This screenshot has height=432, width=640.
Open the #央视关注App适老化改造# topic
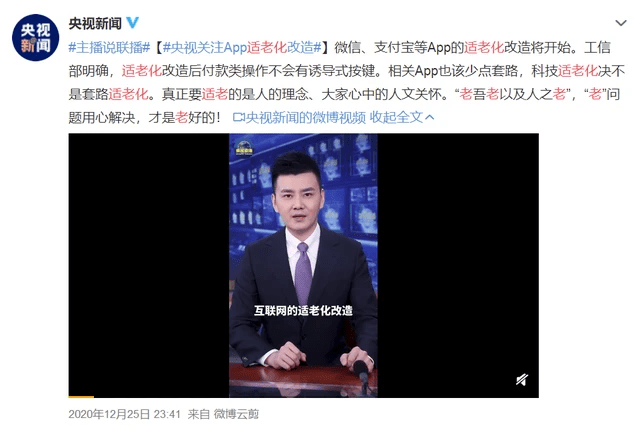pyautogui.click(x=242, y=48)
